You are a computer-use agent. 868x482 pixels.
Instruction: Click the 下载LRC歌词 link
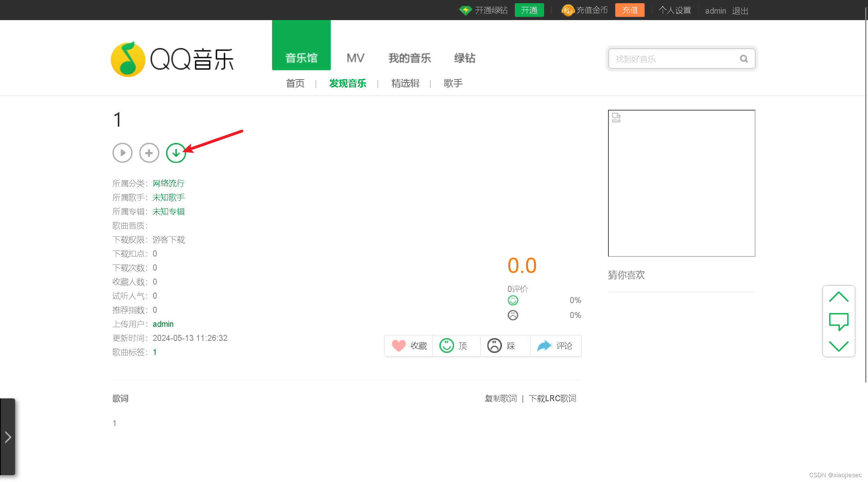pyautogui.click(x=553, y=398)
